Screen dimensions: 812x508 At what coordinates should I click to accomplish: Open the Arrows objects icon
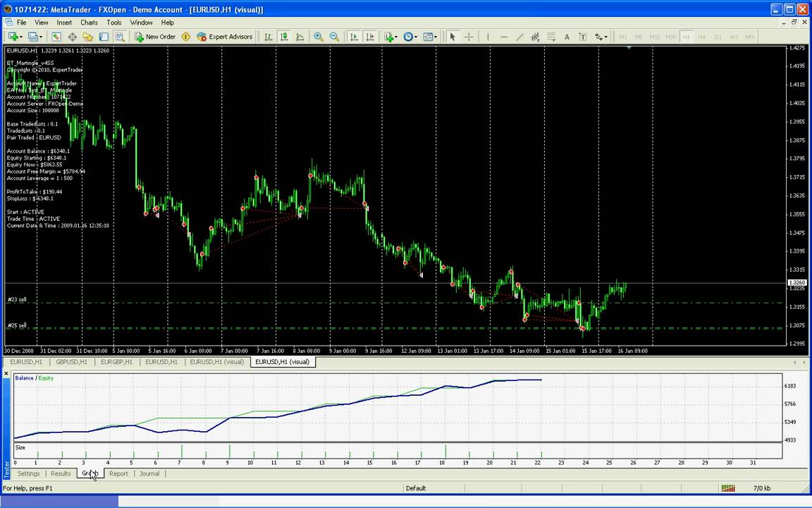click(598, 37)
